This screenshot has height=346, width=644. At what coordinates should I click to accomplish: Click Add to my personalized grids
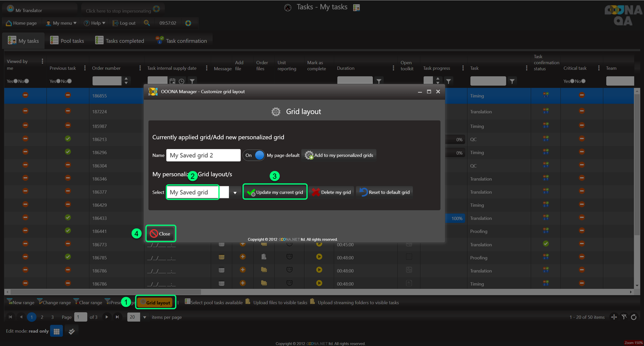(x=339, y=155)
